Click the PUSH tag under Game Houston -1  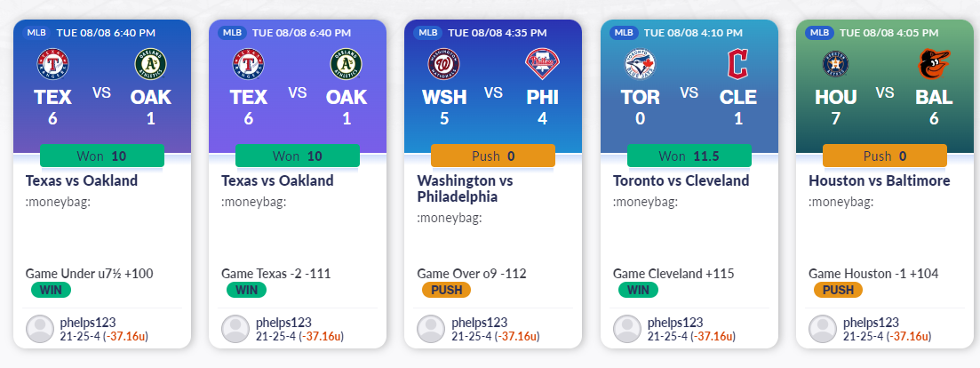(x=836, y=290)
